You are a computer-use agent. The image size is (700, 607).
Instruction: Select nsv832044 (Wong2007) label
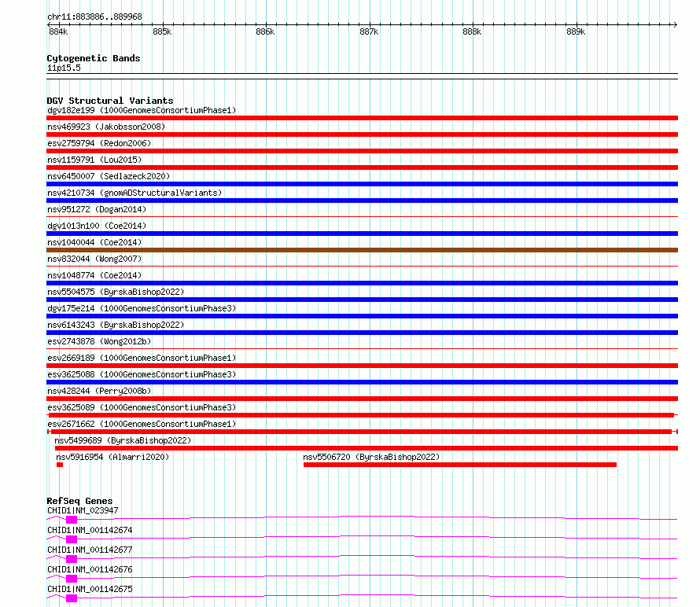(x=94, y=259)
